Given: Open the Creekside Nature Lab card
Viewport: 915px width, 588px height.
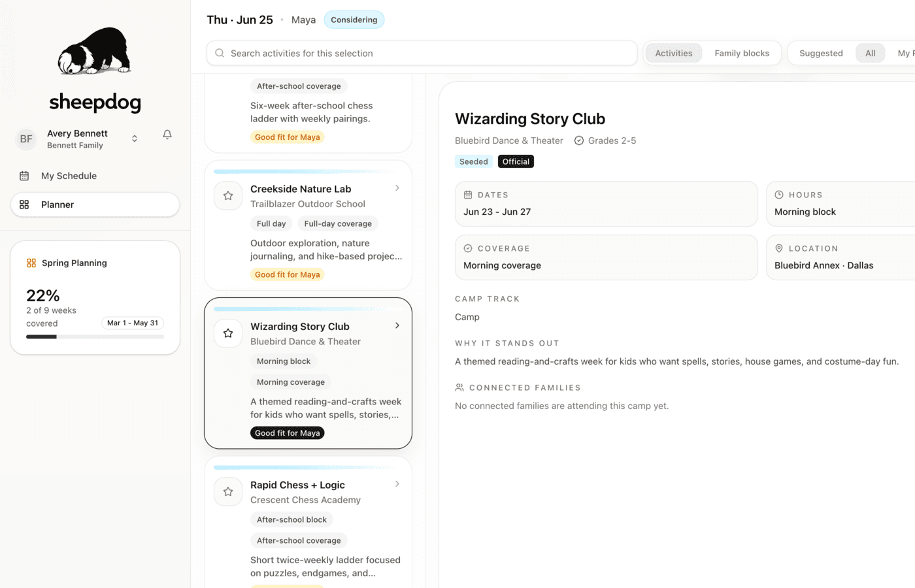Looking at the screenshot, I should coord(308,225).
